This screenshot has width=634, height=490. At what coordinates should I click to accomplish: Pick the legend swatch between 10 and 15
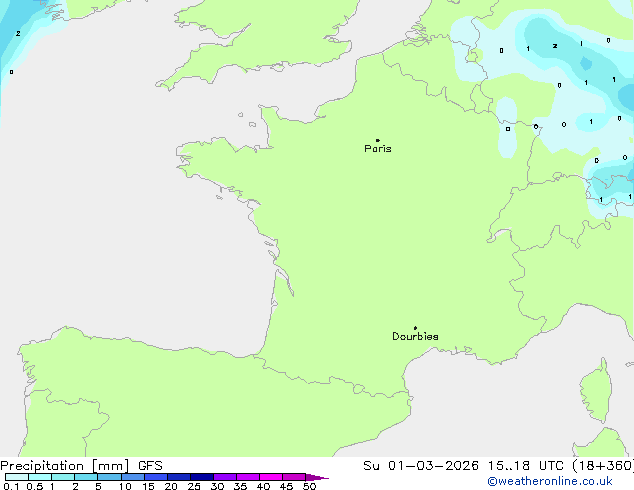click(133, 477)
